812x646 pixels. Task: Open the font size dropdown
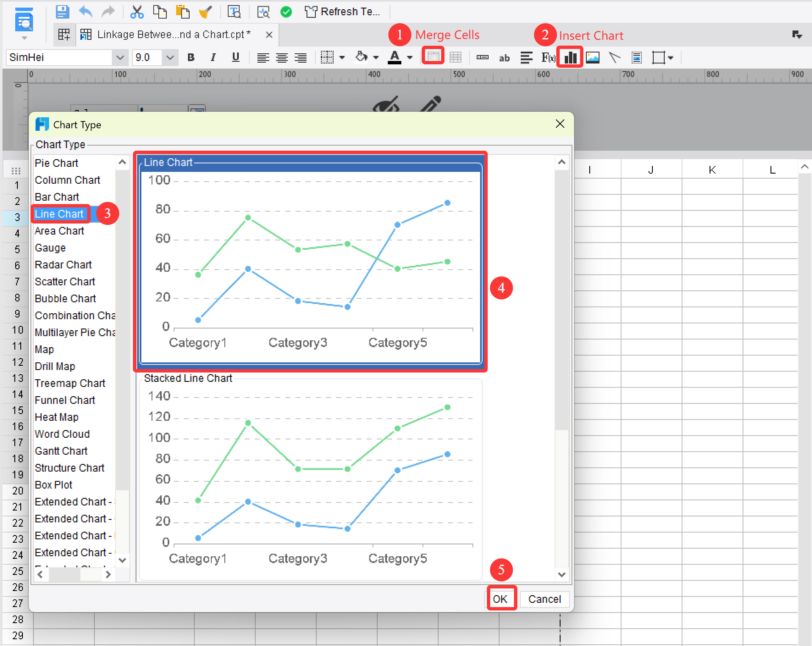coord(170,57)
